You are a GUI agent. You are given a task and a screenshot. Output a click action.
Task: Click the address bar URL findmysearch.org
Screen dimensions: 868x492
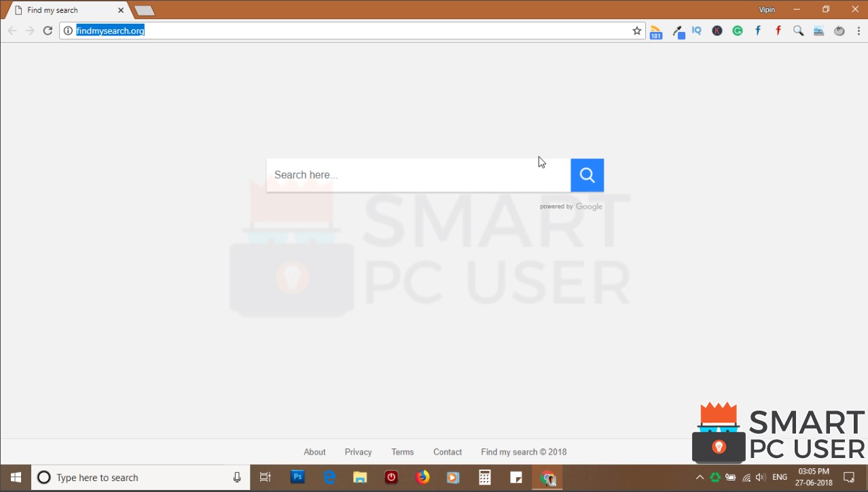point(110,31)
